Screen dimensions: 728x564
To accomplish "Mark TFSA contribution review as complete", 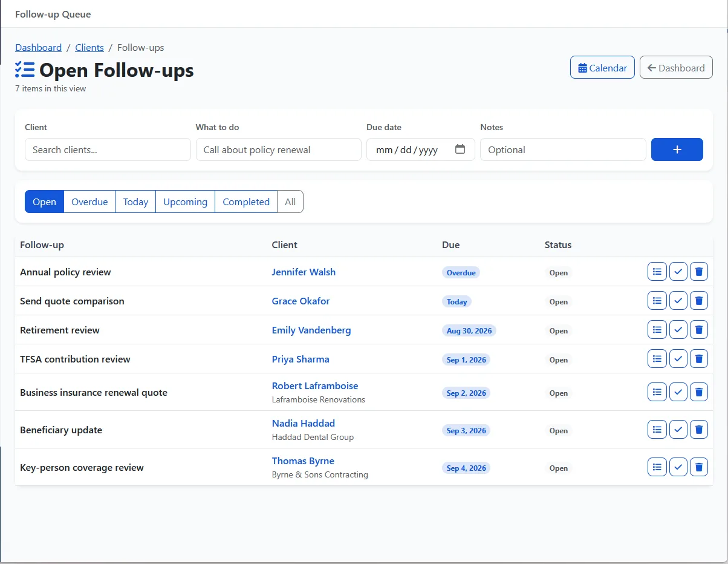I will [678, 359].
